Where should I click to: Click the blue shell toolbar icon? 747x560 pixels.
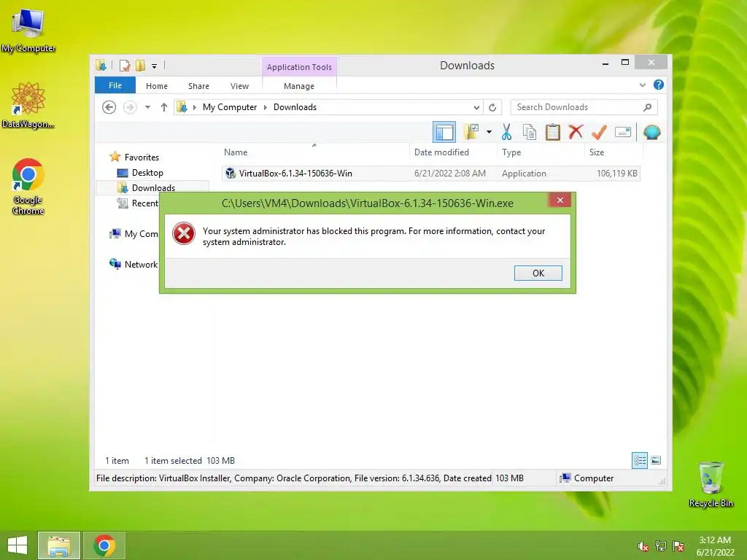coord(651,132)
